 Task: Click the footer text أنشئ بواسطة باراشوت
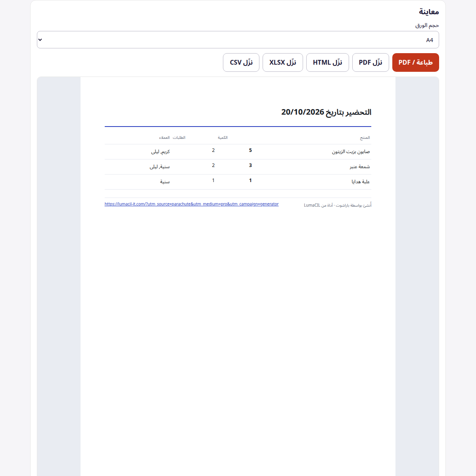point(354,205)
